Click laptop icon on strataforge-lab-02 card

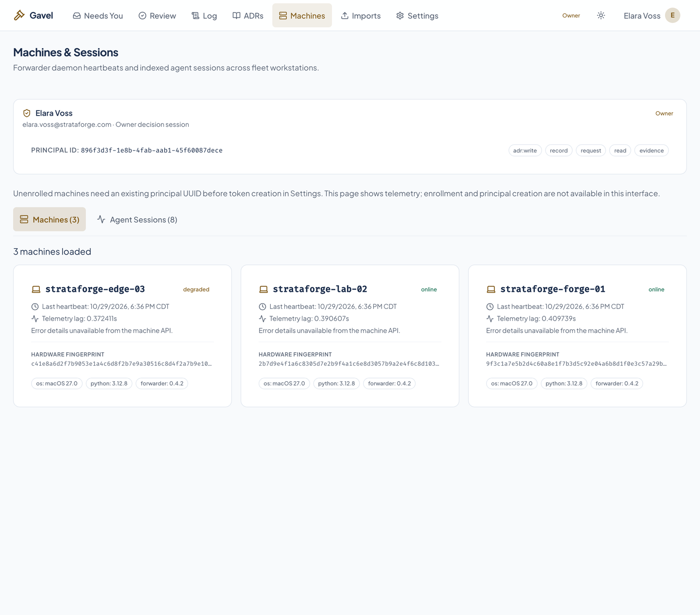263,290
